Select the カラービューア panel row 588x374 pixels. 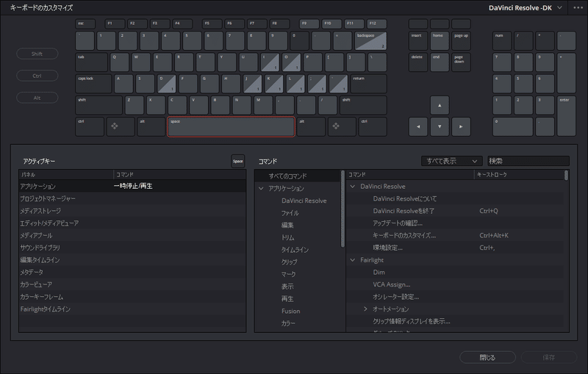pos(132,284)
